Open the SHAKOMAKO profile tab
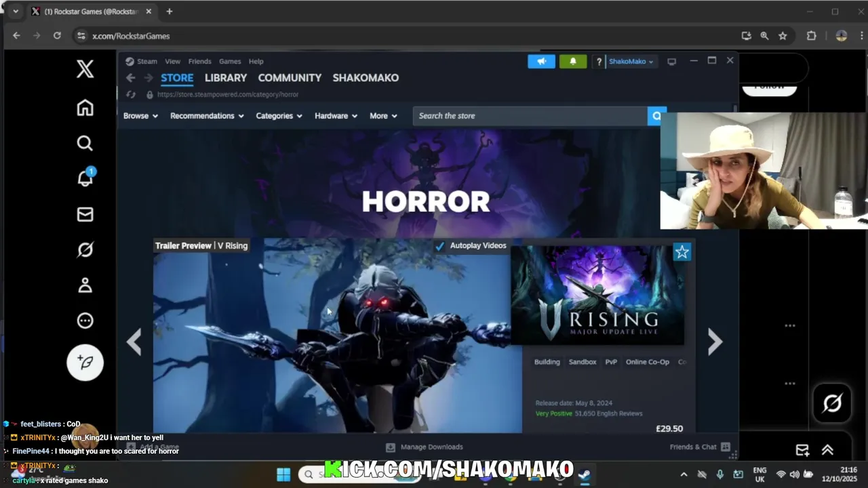The image size is (868, 488). pos(366,78)
